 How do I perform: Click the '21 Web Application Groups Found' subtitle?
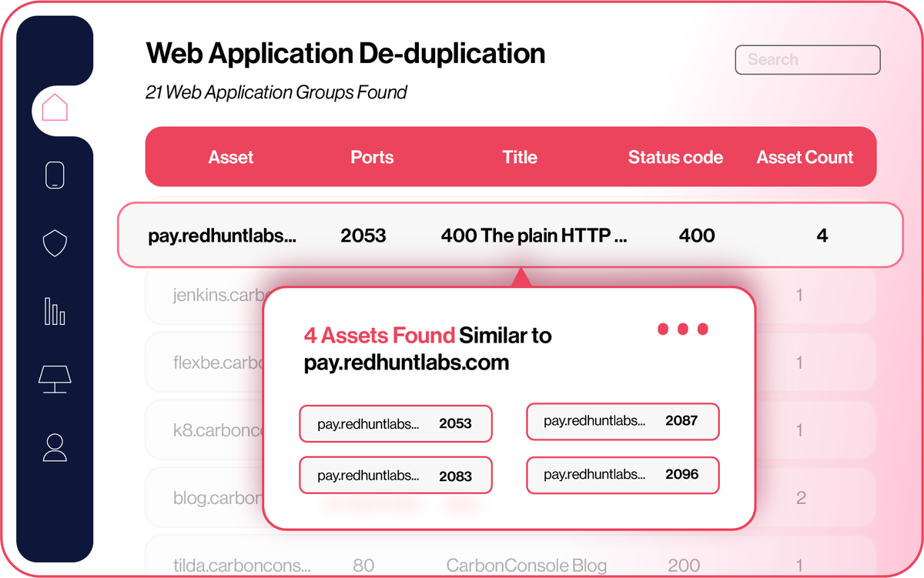pos(276,92)
